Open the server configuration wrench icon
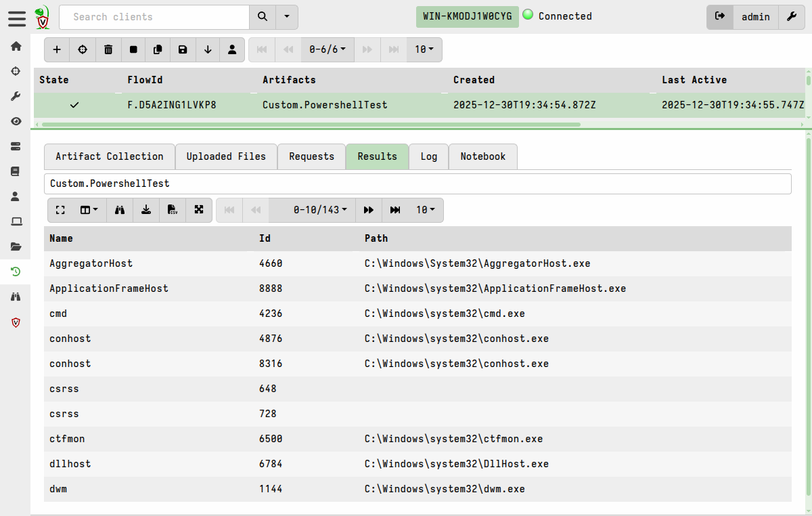Viewport: 812px width, 516px height. pos(792,17)
